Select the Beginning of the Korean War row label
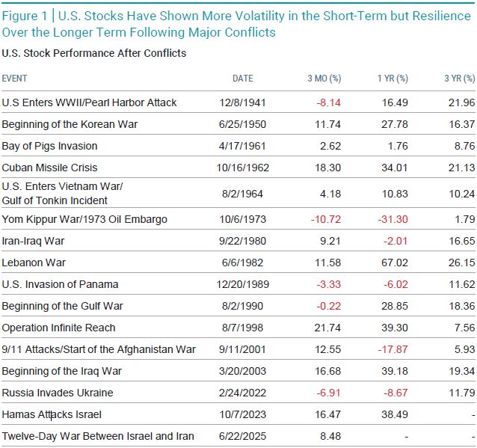Image resolution: width=477 pixels, height=448 pixels. pyautogui.click(x=70, y=124)
